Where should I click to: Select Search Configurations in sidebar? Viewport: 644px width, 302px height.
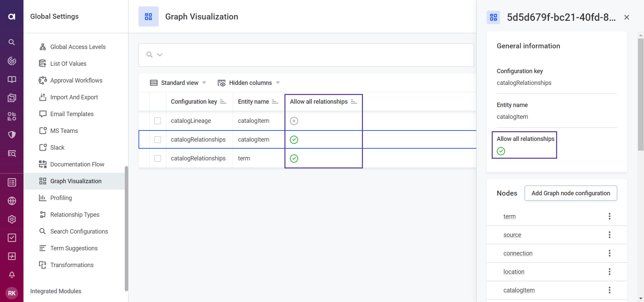[x=79, y=231]
